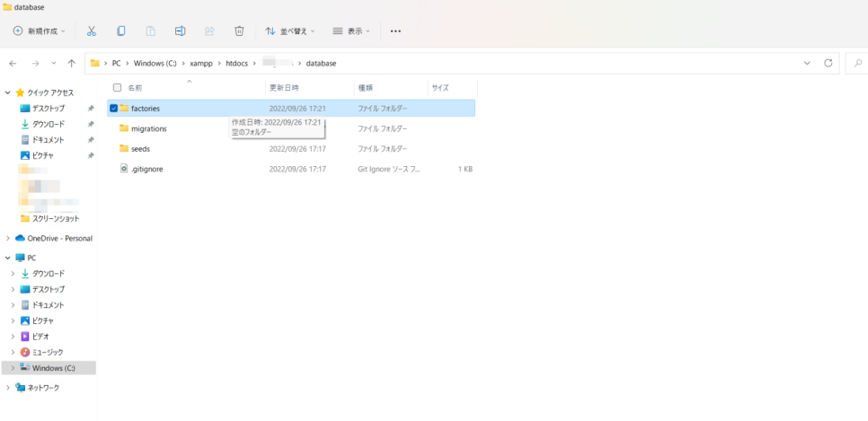Image resolution: width=868 pixels, height=421 pixels.
Task: Click the Paste clipboard icon
Action: tap(151, 31)
